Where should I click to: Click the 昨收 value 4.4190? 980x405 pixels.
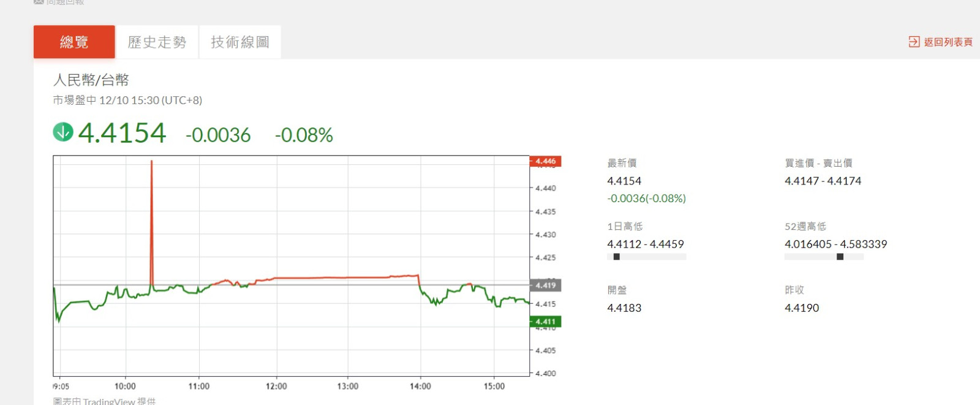[x=802, y=308]
